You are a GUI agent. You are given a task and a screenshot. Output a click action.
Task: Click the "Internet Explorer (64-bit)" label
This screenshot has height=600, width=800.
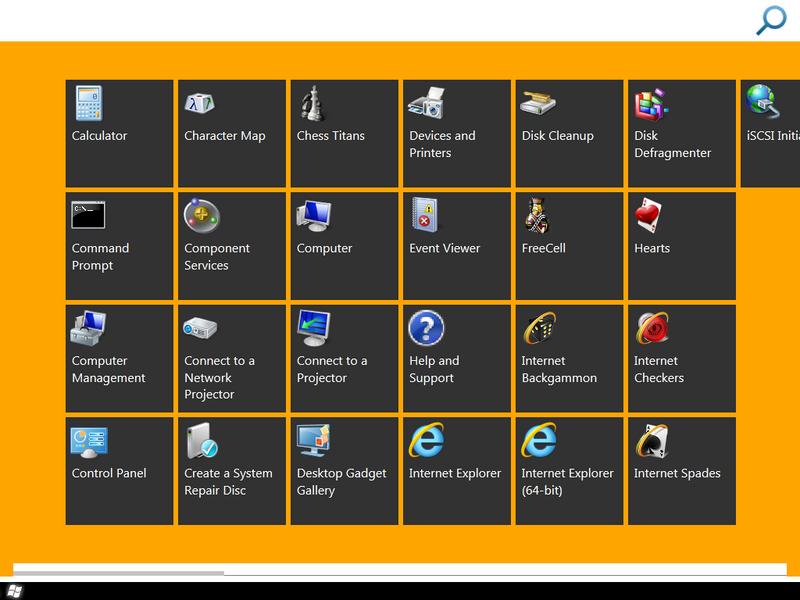click(567, 482)
